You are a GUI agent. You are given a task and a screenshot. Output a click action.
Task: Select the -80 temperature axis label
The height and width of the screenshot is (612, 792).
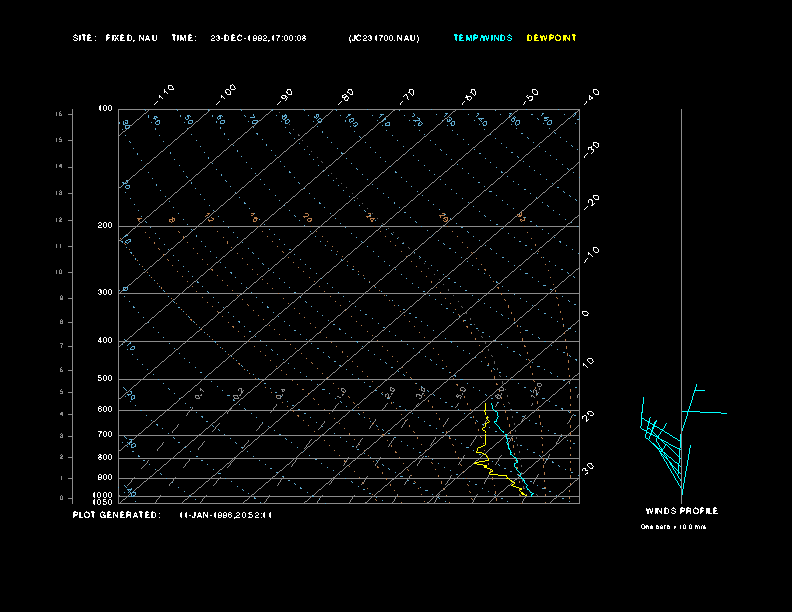(x=346, y=96)
